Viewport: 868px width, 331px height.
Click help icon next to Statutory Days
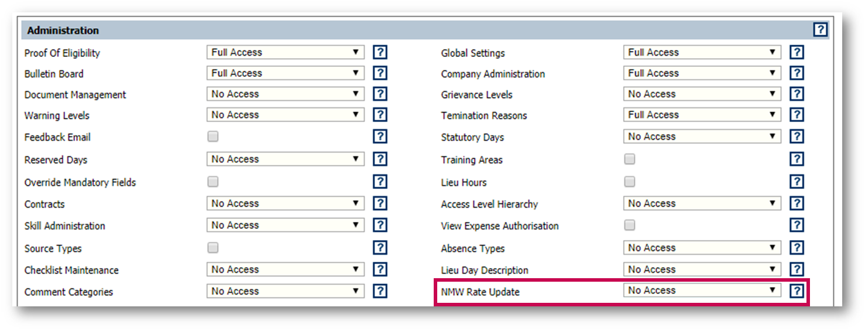click(x=796, y=137)
